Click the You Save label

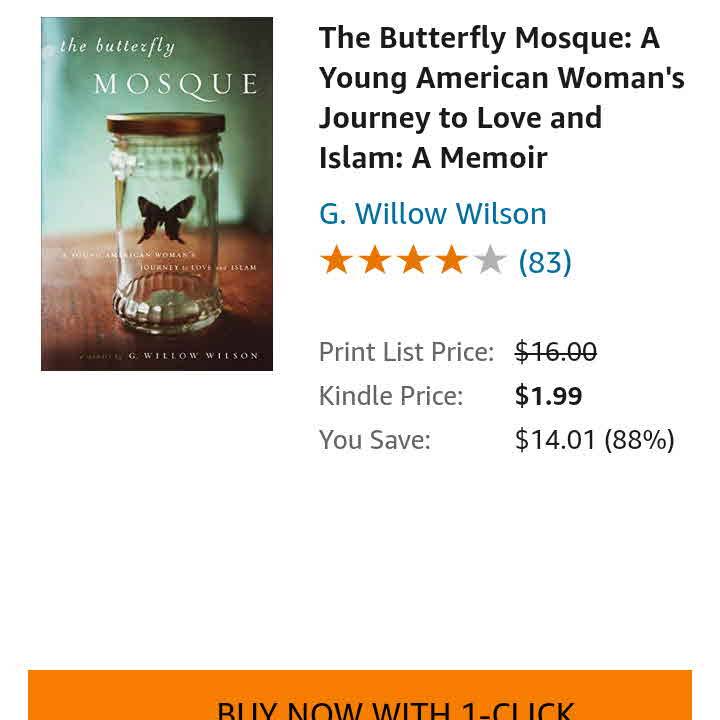tap(374, 440)
